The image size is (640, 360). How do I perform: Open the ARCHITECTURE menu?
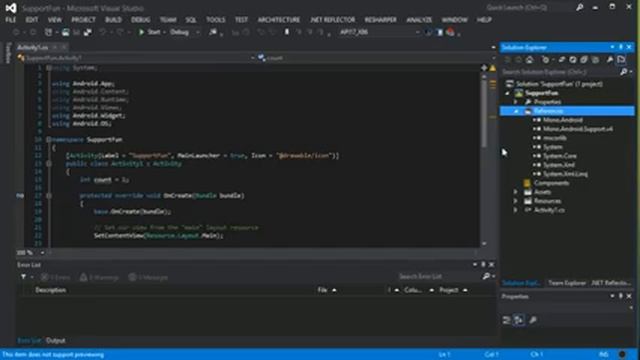point(279,20)
